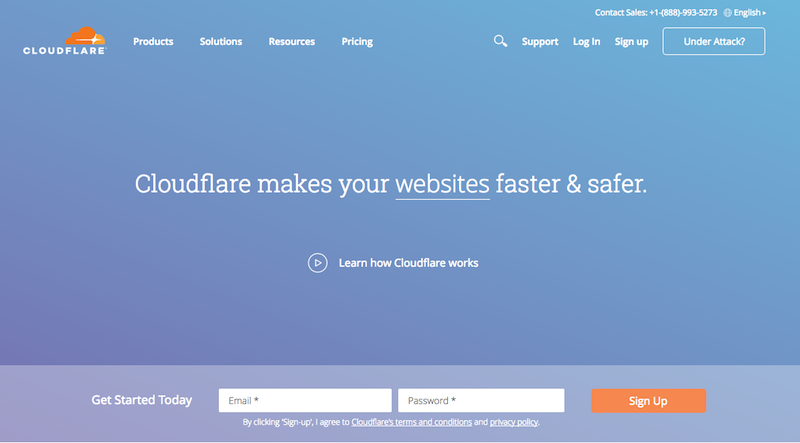Click the orange Sign Up button

[648, 401]
